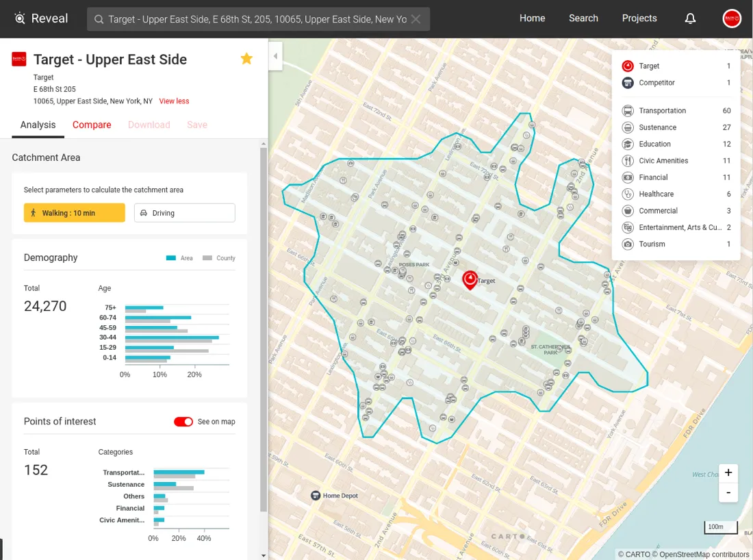Zoom out the map with minus
Viewport: 753px width, 560px height.
(x=728, y=492)
